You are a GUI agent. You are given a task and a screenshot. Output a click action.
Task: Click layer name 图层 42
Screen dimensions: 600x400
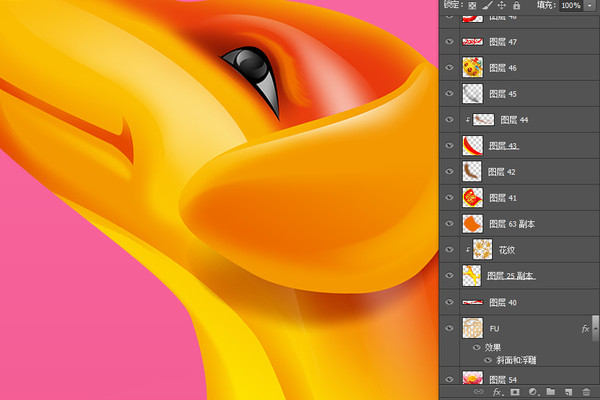coord(501,172)
